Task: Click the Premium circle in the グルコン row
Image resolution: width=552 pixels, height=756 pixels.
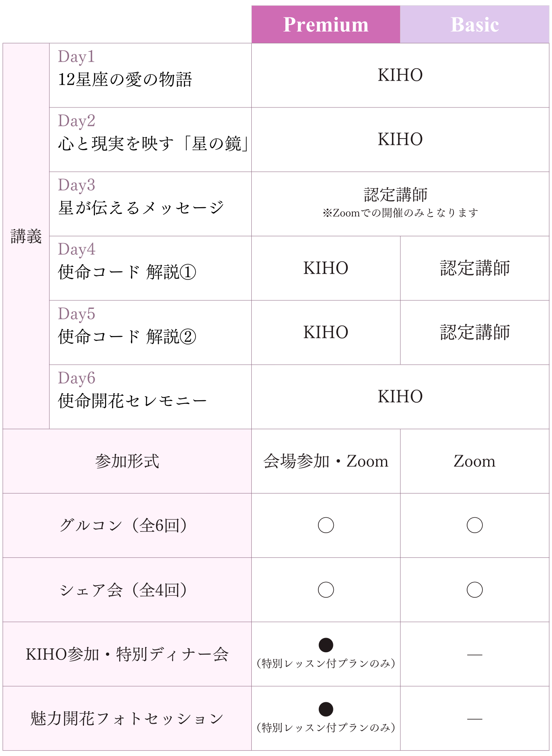Action: (x=326, y=525)
